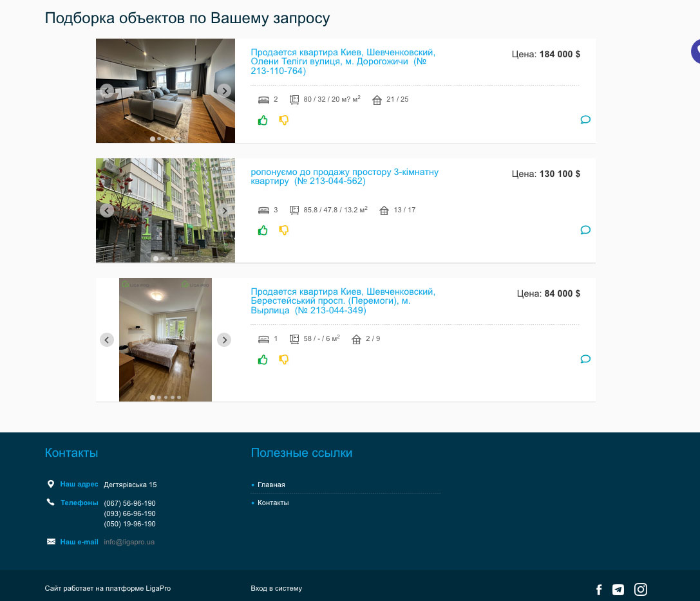Viewport: 700px width, 601px height.
Task: Call the (067) 56-96-190 phone number
Action: tap(129, 503)
